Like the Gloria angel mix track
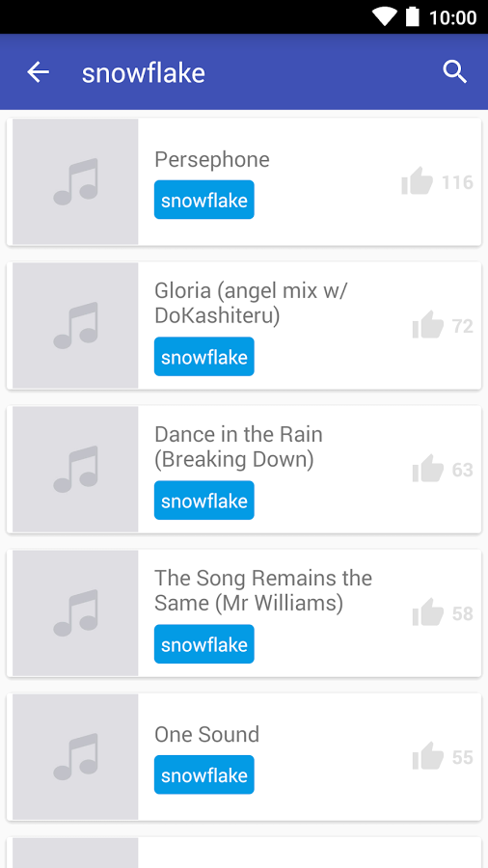 428,326
